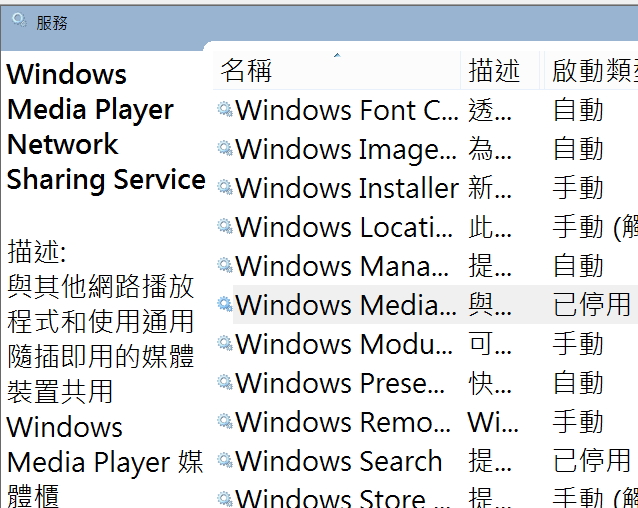The height and width of the screenshot is (508, 638).
Task: Click the gear icon beside Windows Remo...
Action: coord(225,421)
